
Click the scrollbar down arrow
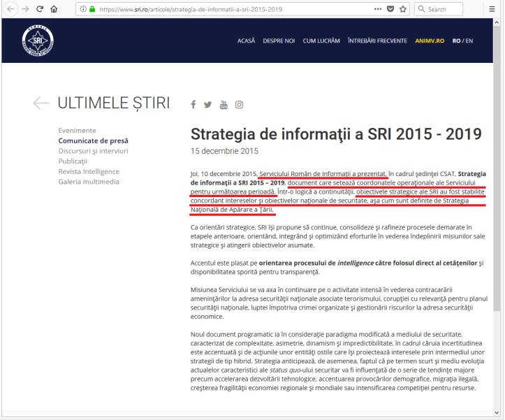[497, 412]
